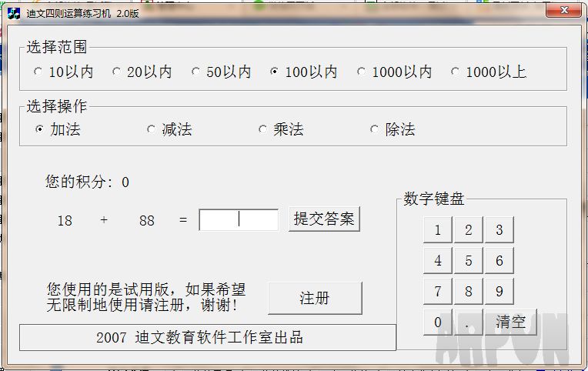Click the app icon in title bar
588x371 pixels.
pos(14,13)
